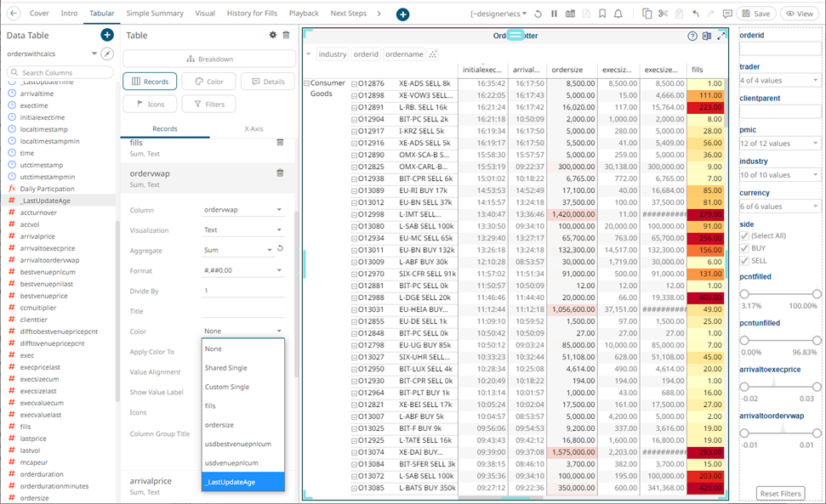Viewport: 826px width, 504px height.
Task: Click the scissors cut icon
Action: click(664, 14)
